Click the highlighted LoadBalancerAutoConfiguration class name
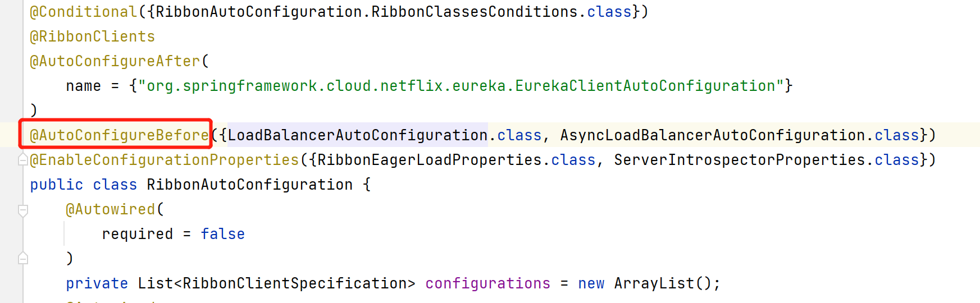 (358, 135)
